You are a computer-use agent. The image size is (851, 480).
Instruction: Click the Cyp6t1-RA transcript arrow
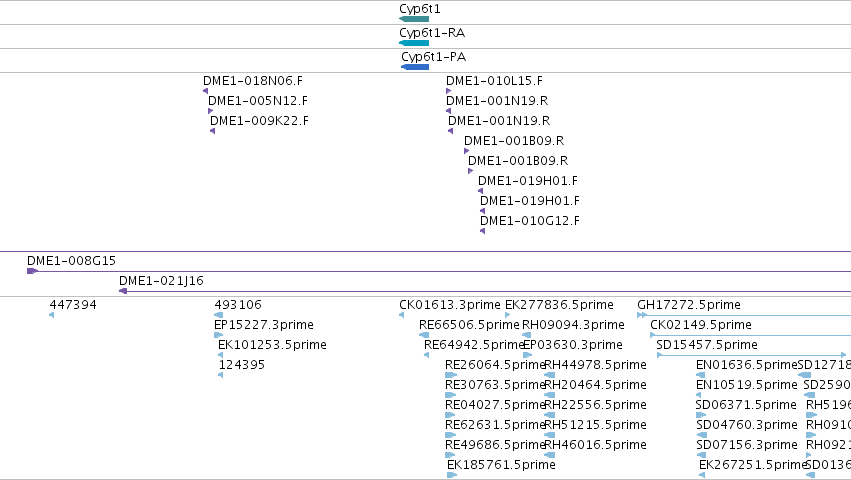[414, 43]
